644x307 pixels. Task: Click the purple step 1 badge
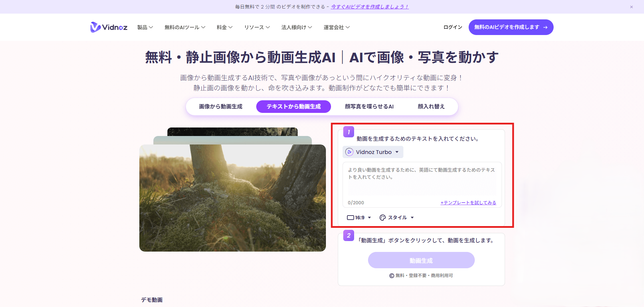pos(348,132)
